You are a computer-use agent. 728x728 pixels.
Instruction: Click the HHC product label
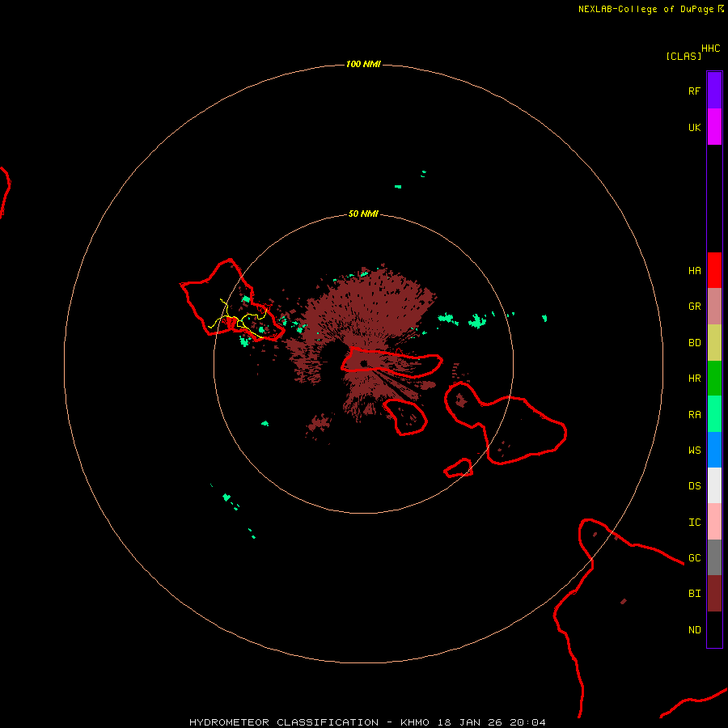tap(711, 49)
